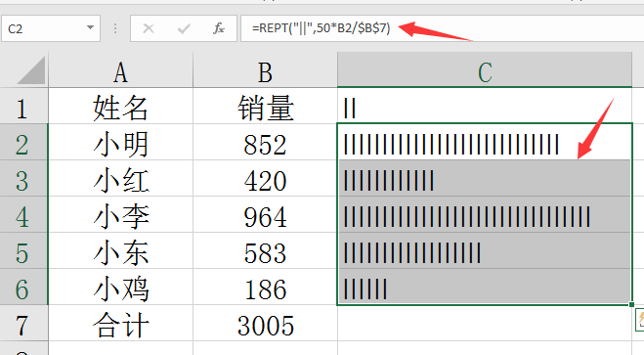Select cell C2 with the bar chart

click(485, 142)
